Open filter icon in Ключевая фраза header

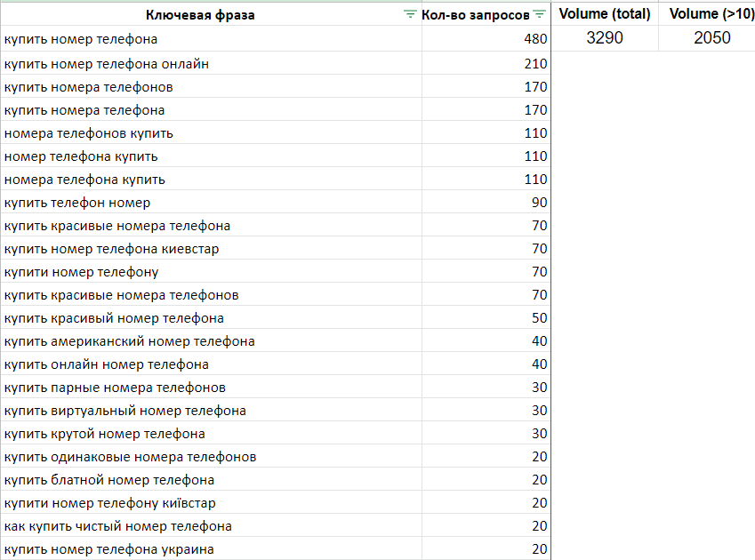410,14
